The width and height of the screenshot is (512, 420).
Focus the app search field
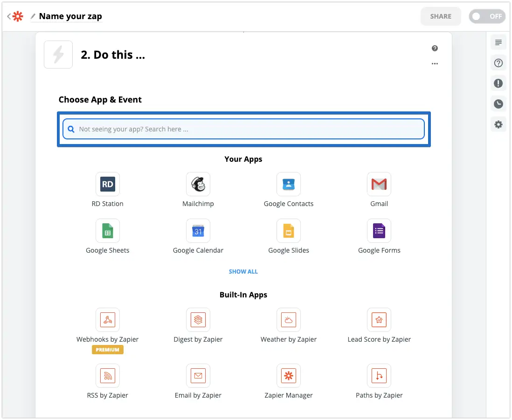point(243,129)
